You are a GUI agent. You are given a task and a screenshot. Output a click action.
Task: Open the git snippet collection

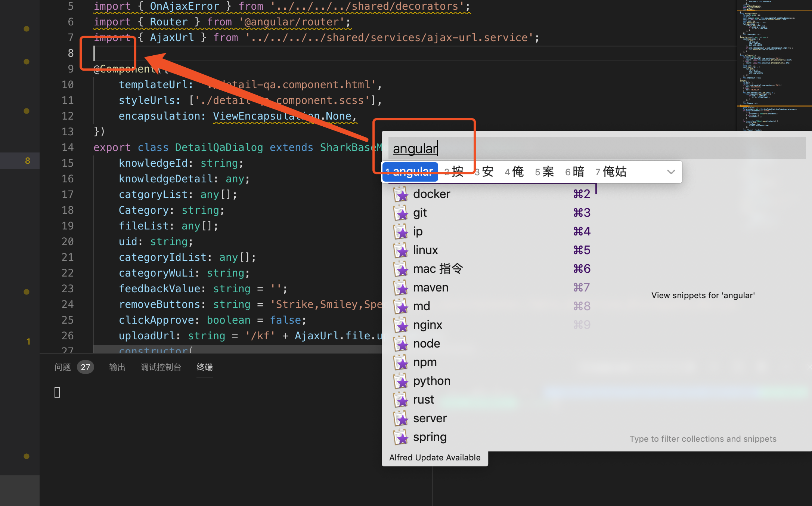(x=420, y=212)
